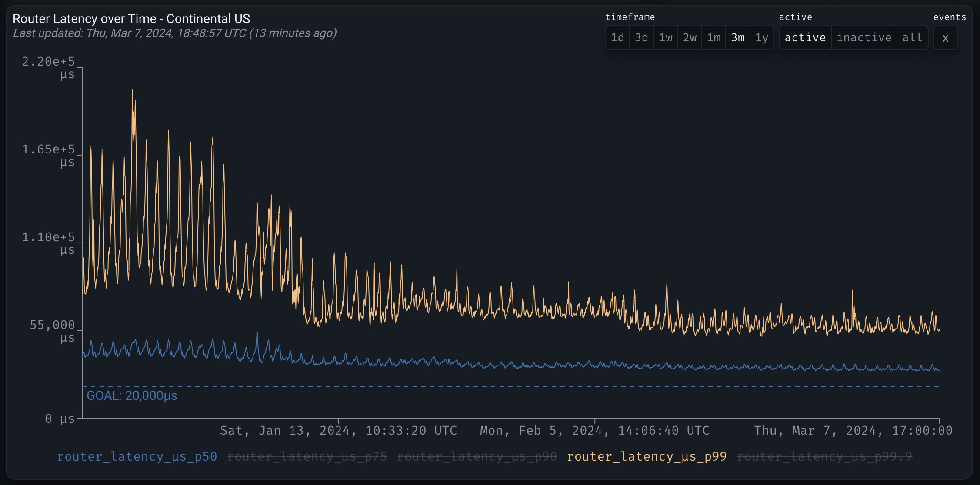Image resolution: width=980 pixels, height=485 pixels.
Task: Click the chart title Router Latency over Time
Action: point(131,19)
